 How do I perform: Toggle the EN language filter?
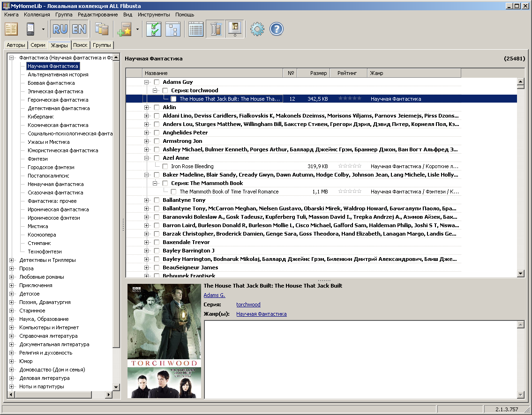tap(79, 29)
